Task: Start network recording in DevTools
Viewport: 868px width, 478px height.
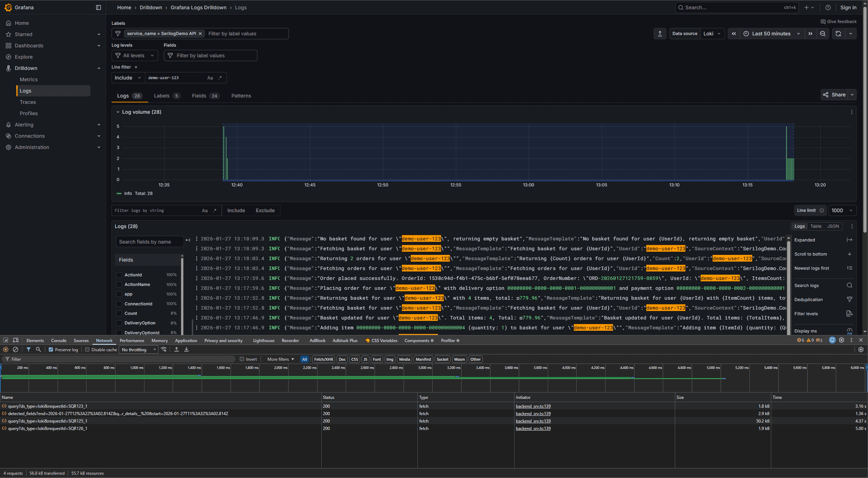Action: tap(5, 349)
